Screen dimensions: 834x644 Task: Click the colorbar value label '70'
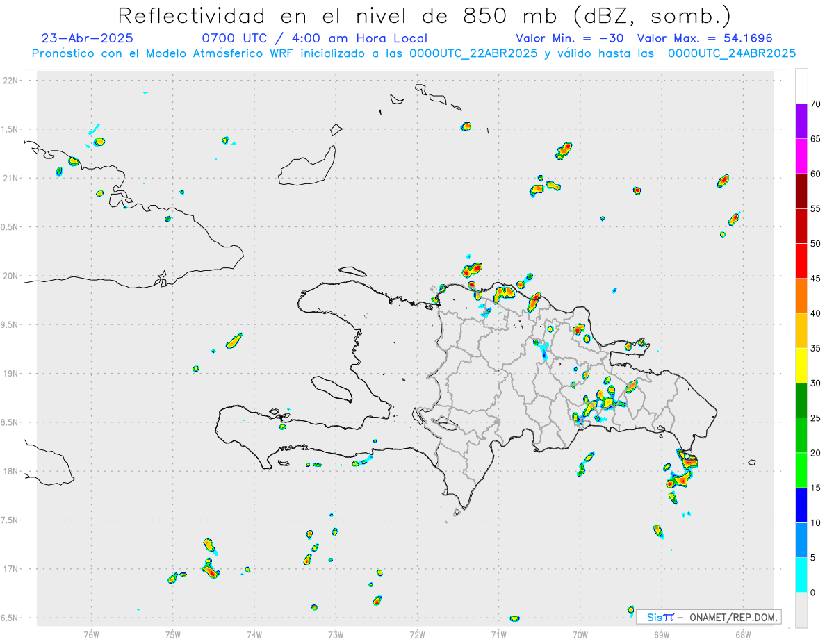coord(816,104)
